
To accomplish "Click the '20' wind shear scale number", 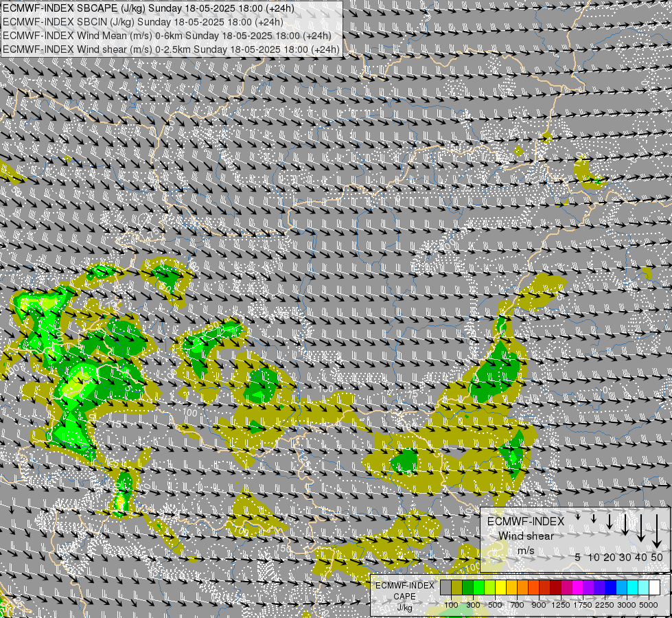I will pos(610,557).
